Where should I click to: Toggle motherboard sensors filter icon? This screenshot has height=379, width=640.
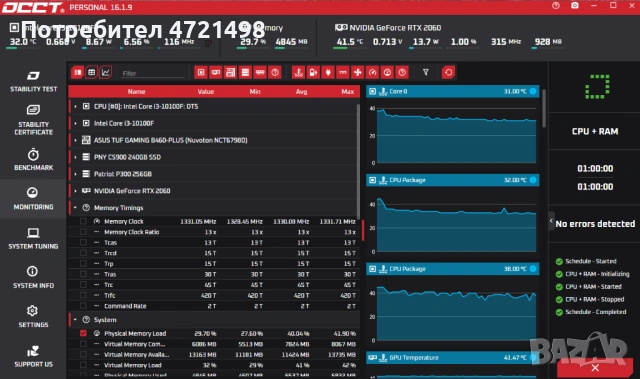pos(230,73)
